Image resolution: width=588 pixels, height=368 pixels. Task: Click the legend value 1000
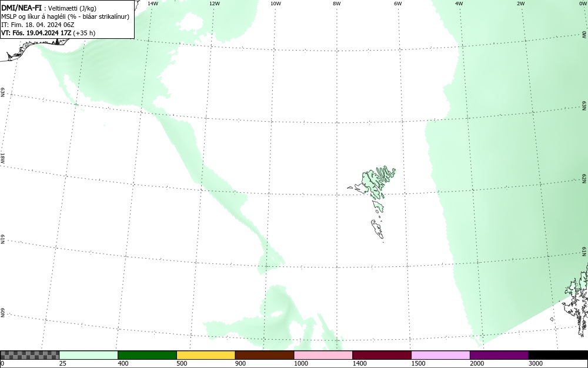(300, 363)
